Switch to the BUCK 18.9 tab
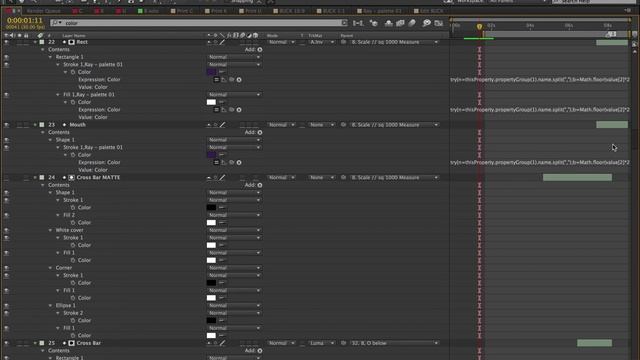The width and height of the screenshot is (640, 360). point(289,11)
